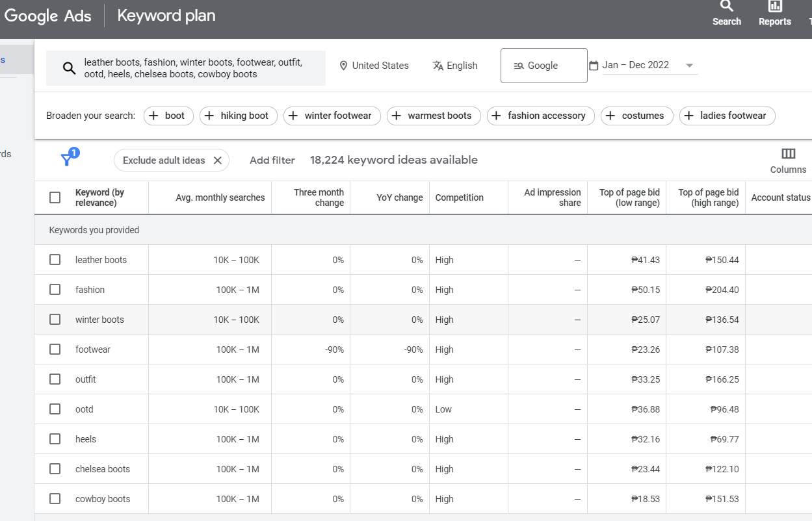Open the Columns layout icon
The width and height of the screenshot is (812, 521).
pos(788,160)
